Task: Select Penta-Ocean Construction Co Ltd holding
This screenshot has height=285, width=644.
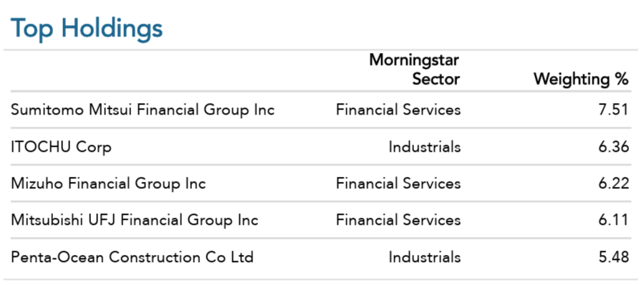Action: point(132,257)
